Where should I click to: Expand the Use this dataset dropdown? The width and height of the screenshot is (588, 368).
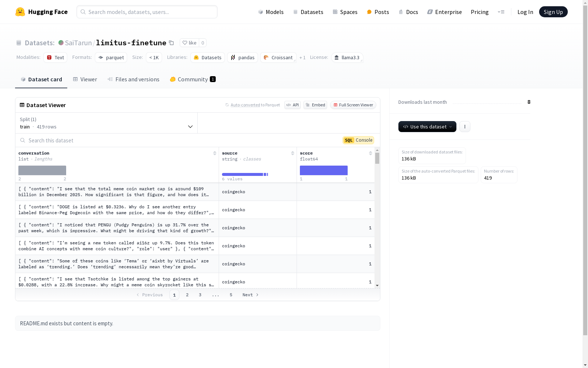(x=427, y=127)
